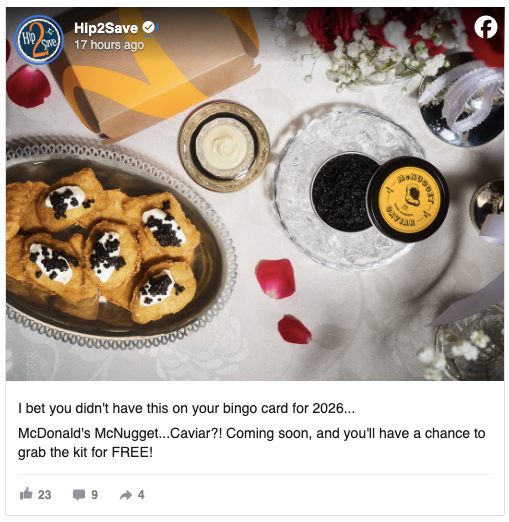Click the blue verified badge checkmark

[149, 28]
